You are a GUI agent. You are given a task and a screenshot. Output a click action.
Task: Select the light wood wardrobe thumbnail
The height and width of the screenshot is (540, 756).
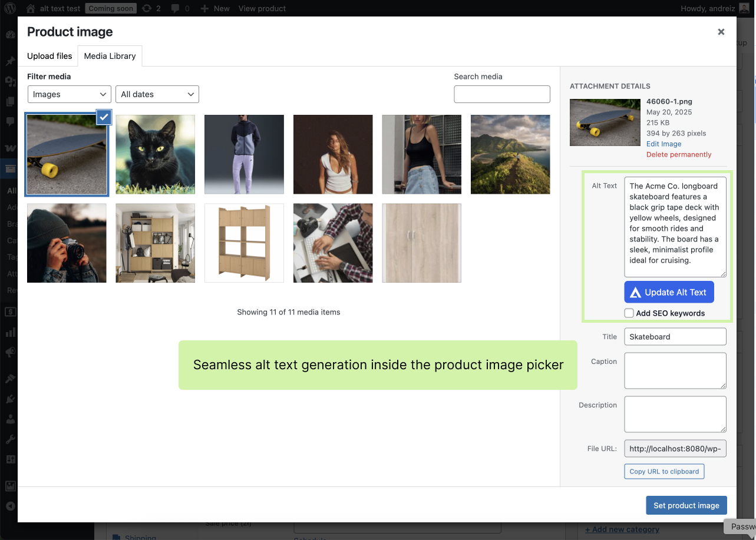pyautogui.click(x=421, y=243)
